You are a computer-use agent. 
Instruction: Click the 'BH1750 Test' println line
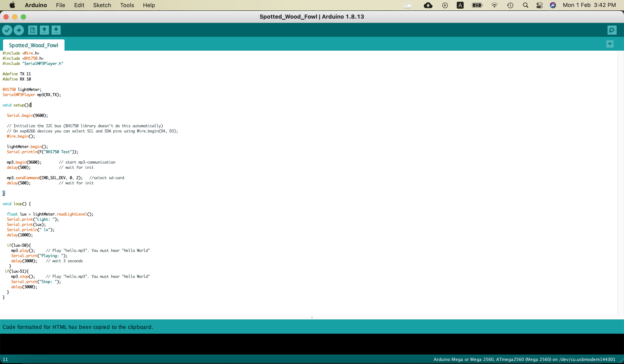pyautogui.click(x=43, y=152)
